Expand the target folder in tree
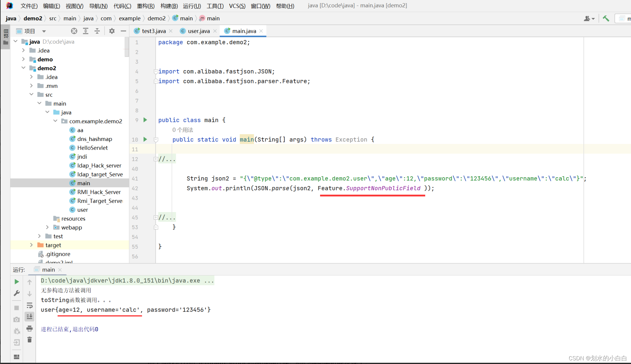The image size is (631, 364). click(x=31, y=245)
